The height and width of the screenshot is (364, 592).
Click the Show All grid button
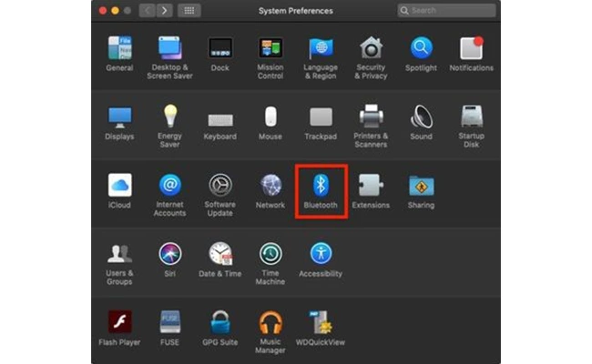click(189, 11)
